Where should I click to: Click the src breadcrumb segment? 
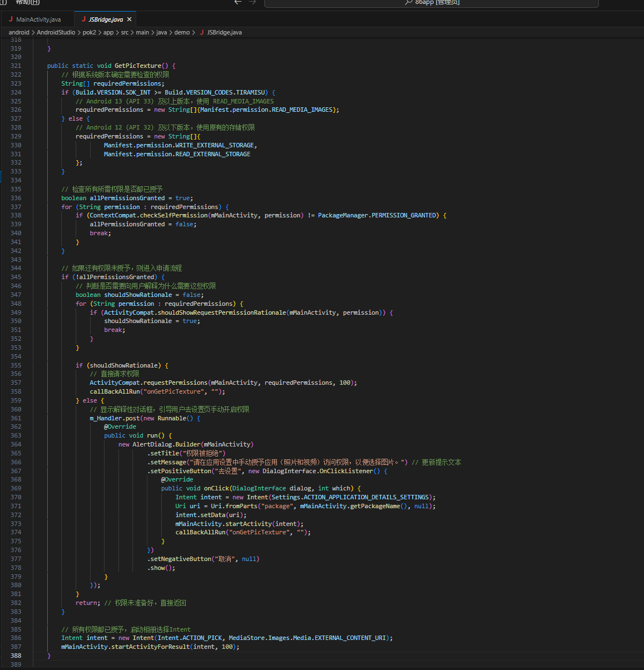(x=125, y=32)
